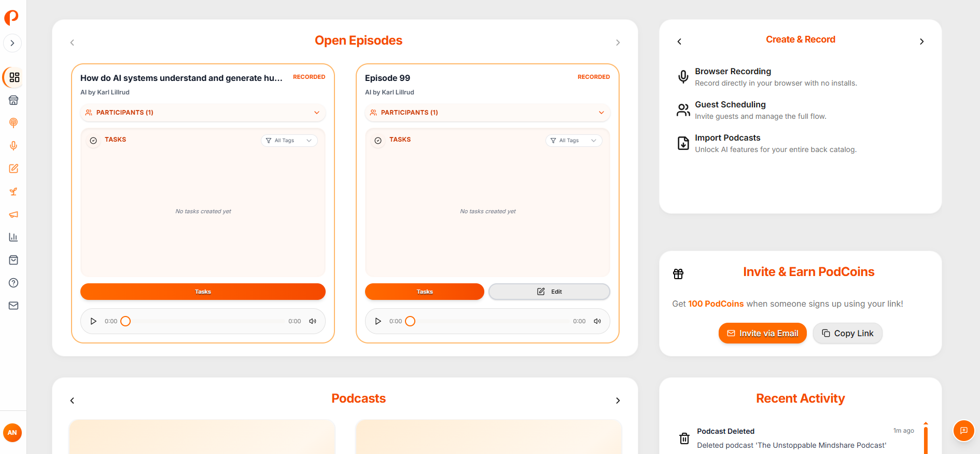Image resolution: width=980 pixels, height=454 pixels.
Task: Play the Episode 99 audio
Action: [x=378, y=321]
